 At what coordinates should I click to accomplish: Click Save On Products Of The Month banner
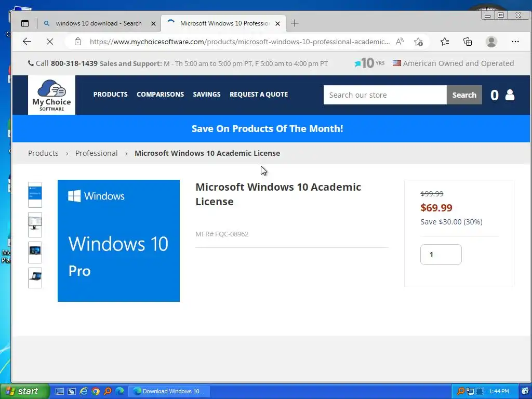click(x=268, y=129)
